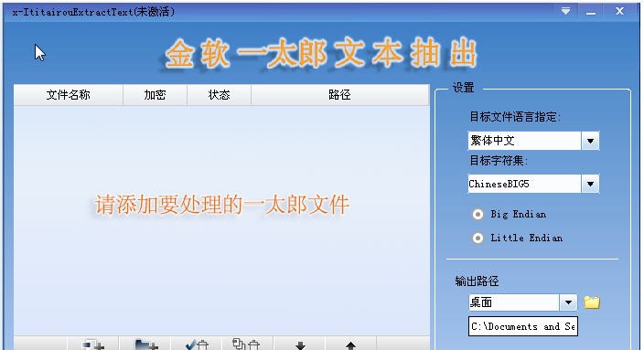Close the application window
This screenshot has height=350, width=644.
[620, 11]
